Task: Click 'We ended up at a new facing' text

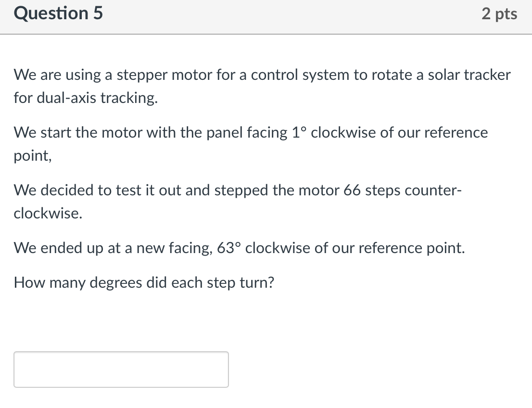Action: pyautogui.click(x=114, y=248)
